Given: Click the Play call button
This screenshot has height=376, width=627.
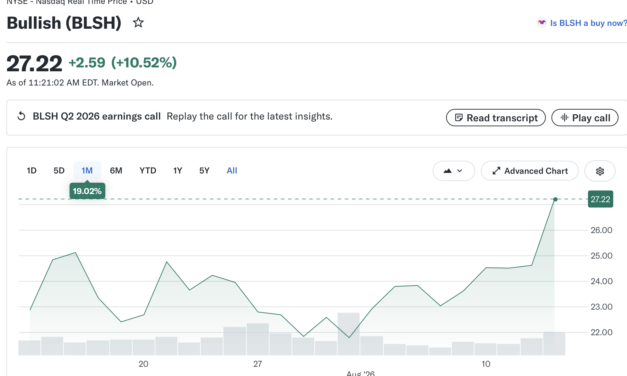Looking at the screenshot, I should 585,118.
